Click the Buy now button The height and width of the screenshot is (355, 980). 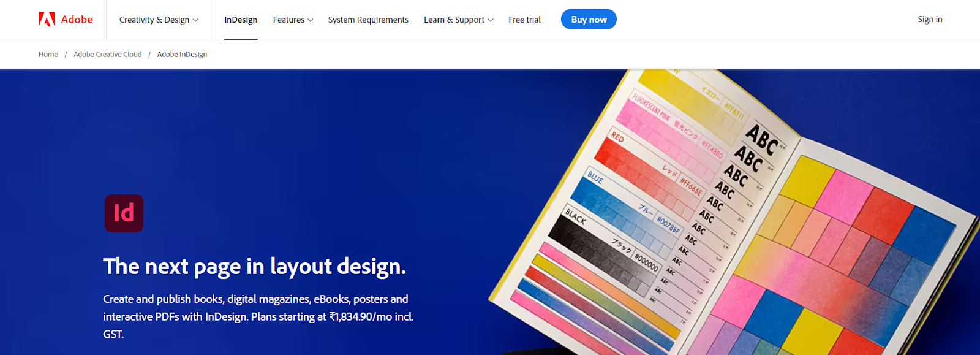click(589, 20)
